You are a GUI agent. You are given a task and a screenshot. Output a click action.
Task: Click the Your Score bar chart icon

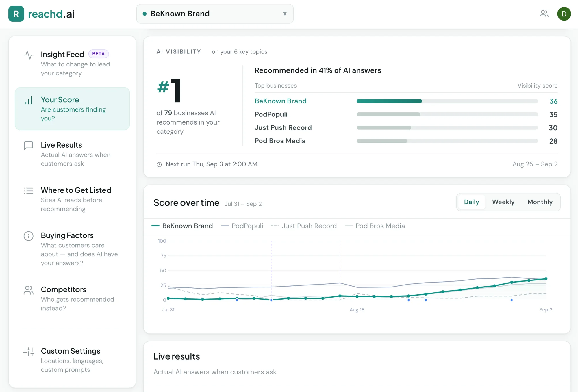click(x=28, y=101)
